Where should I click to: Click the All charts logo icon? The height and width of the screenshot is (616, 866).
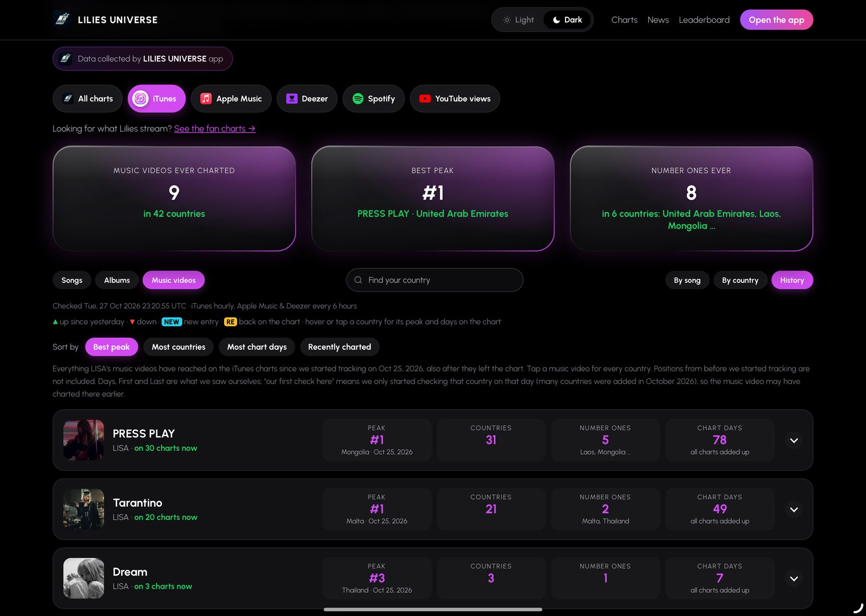[68, 99]
